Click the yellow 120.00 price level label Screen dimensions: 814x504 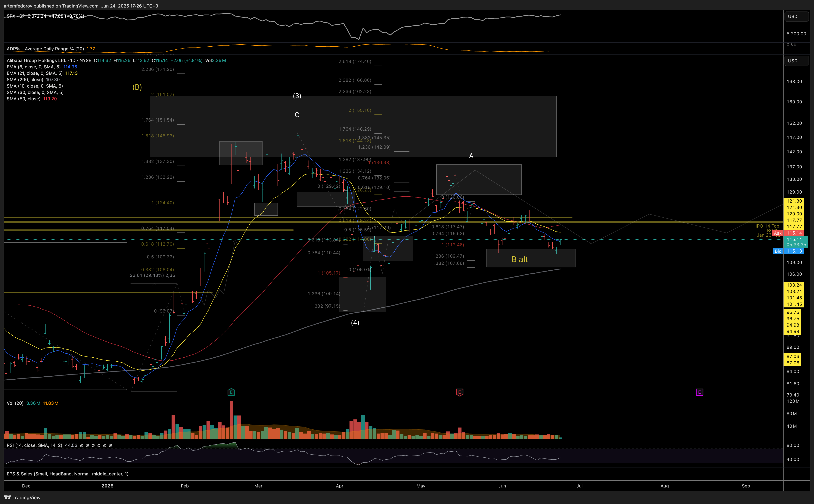[x=794, y=214]
